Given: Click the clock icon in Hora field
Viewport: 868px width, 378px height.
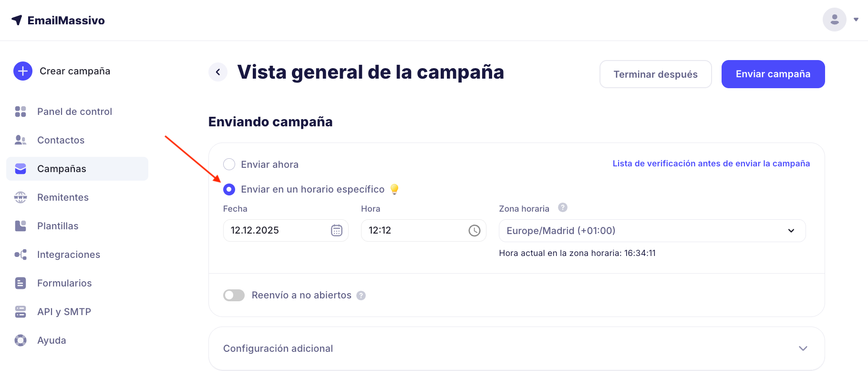Looking at the screenshot, I should pos(475,231).
